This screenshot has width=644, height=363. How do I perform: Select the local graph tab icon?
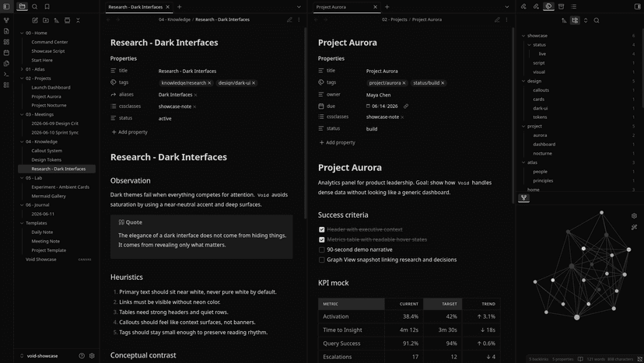click(523, 197)
